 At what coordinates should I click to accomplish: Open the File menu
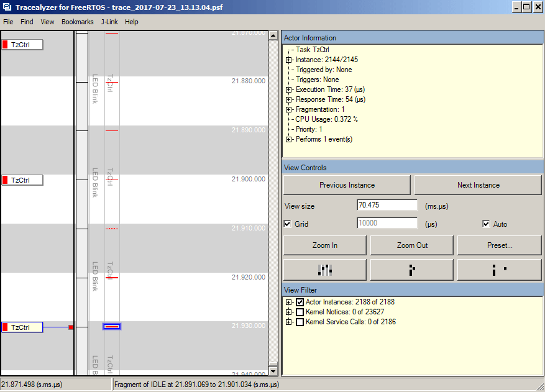pyautogui.click(x=8, y=22)
